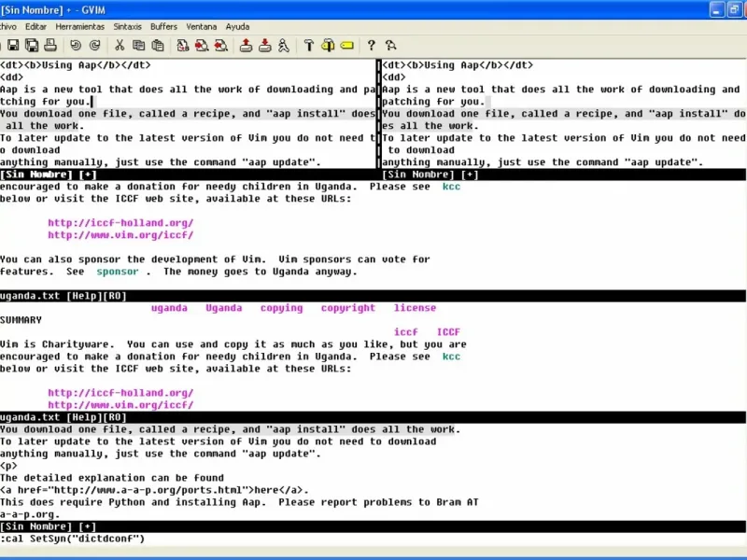Click the 'copying' help tag
This screenshot has width=747, height=560.
tap(281, 308)
